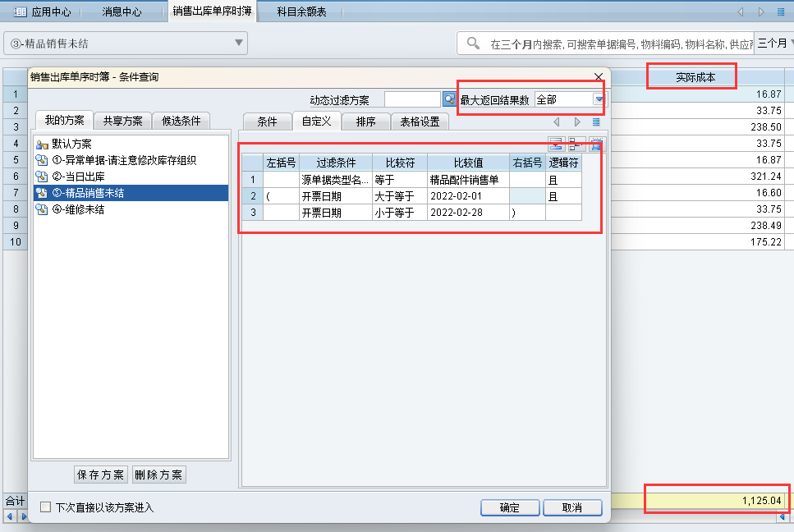Expand the ③-精品销售未结 scheme dropdown
The width and height of the screenshot is (794, 532).
pyautogui.click(x=239, y=43)
